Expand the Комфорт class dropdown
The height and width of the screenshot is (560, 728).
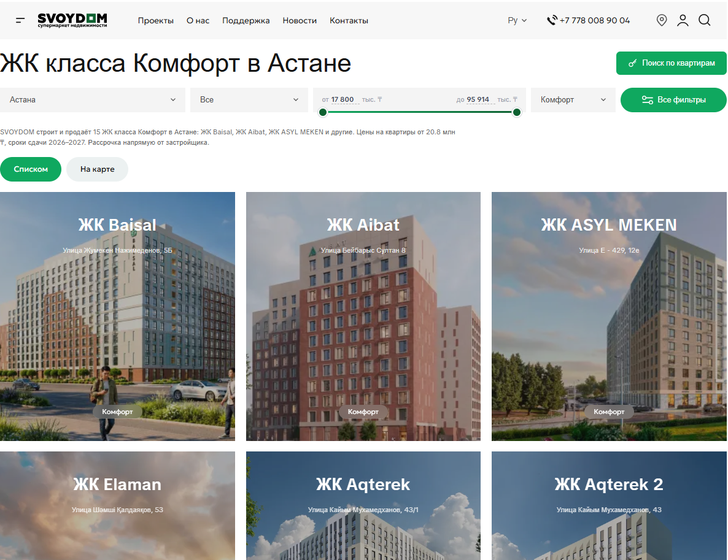click(x=573, y=100)
